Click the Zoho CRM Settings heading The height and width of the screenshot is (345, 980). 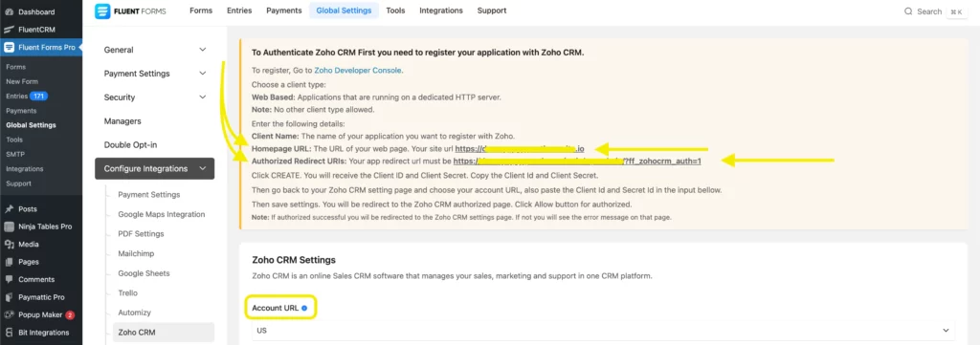pyautogui.click(x=294, y=260)
